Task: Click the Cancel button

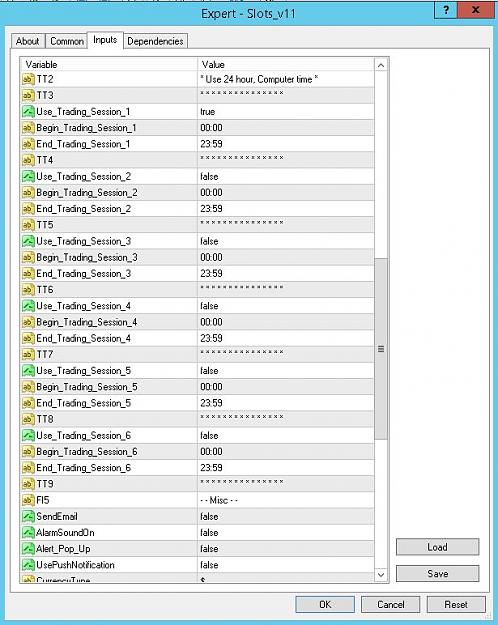Action: pos(390,604)
